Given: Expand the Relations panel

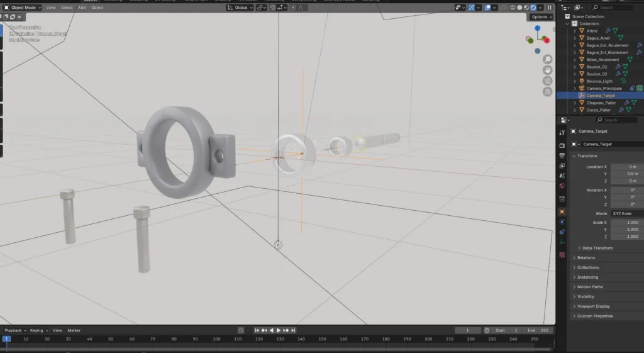Looking at the screenshot, I should pyautogui.click(x=586, y=257).
